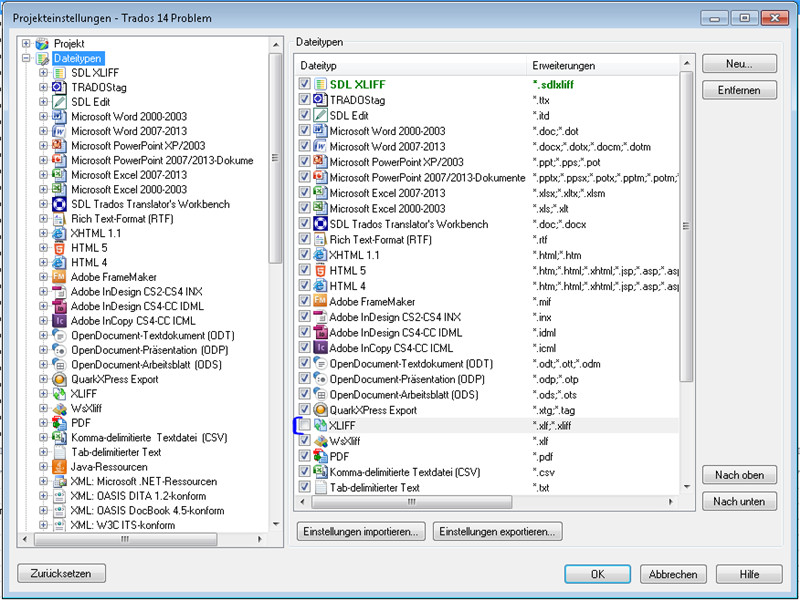
Task: Click the file type list's vertical scrollbar thumb
Action: [686, 226]
